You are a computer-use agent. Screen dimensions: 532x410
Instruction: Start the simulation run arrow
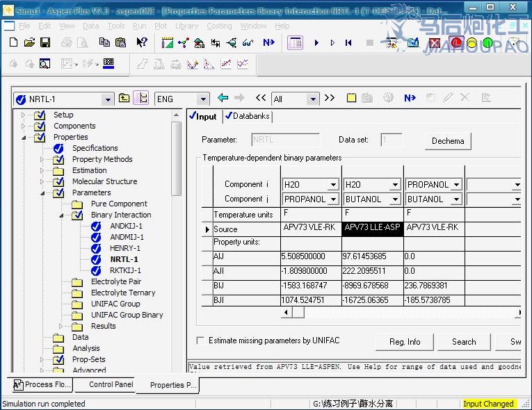tap(316, 42)
